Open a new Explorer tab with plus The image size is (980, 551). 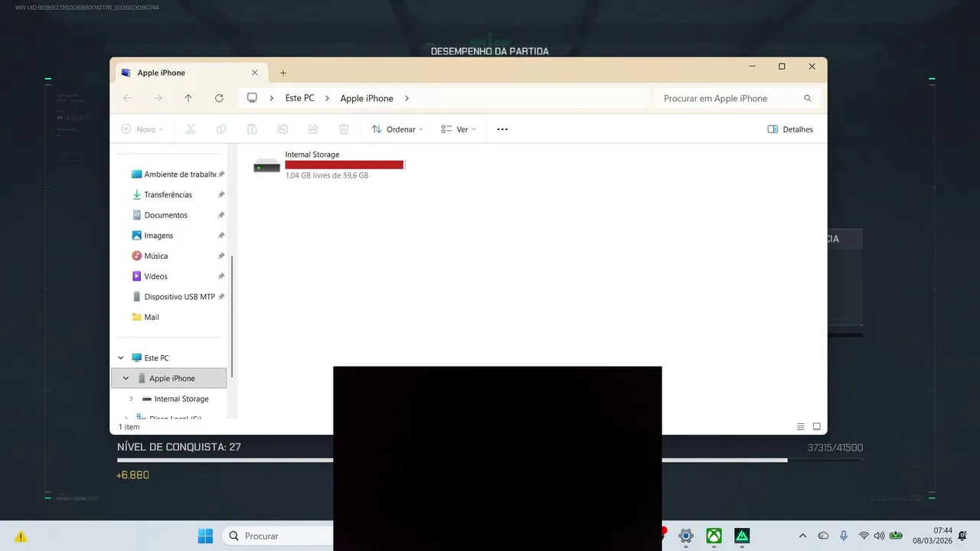click(283, 73)
